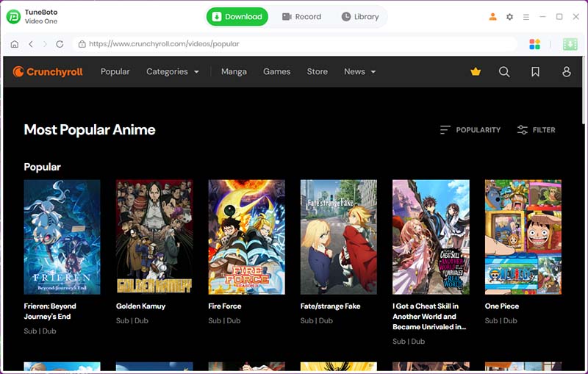Open the POPULARITY sort dropdown
Screen dimensions: 588x374
pos(470,130)
